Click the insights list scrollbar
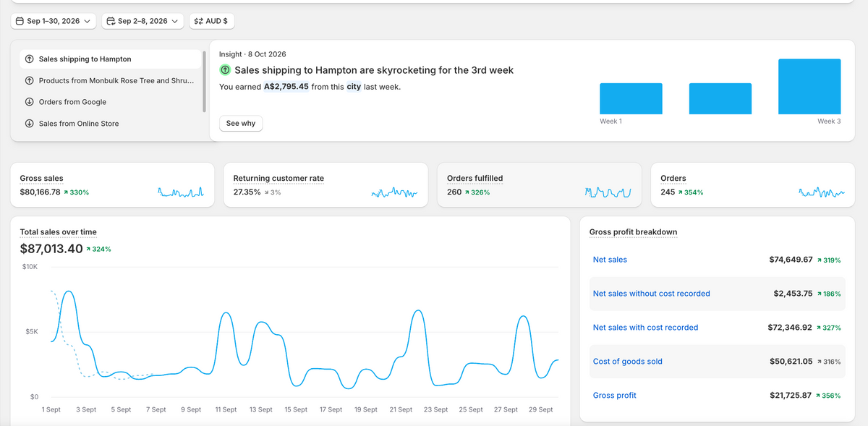This screenshot has width=868, height=426. pyautogui.click(x=205, y=81)
